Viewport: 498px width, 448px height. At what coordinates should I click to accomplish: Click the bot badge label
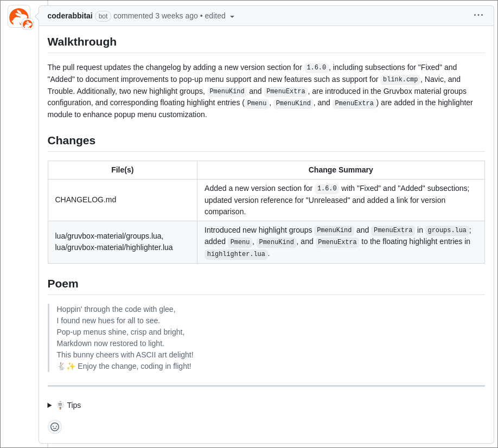point(103,16)
